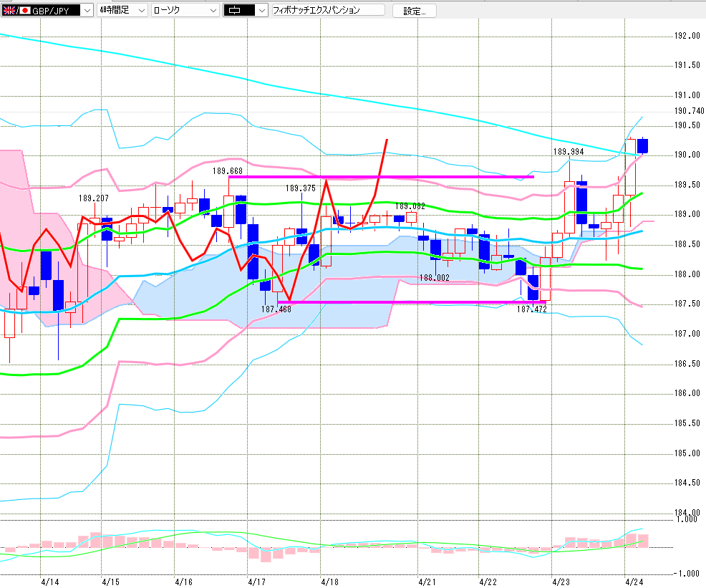Select the 4/17 date label
Screen dimensions: 706x588
(x=256, y=582)
